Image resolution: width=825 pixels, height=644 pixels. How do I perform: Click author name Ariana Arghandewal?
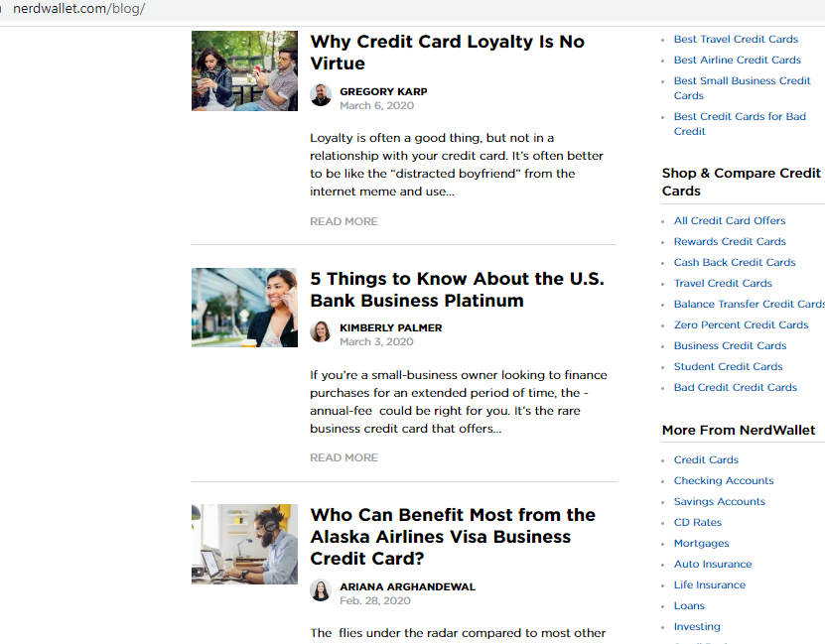408,586
